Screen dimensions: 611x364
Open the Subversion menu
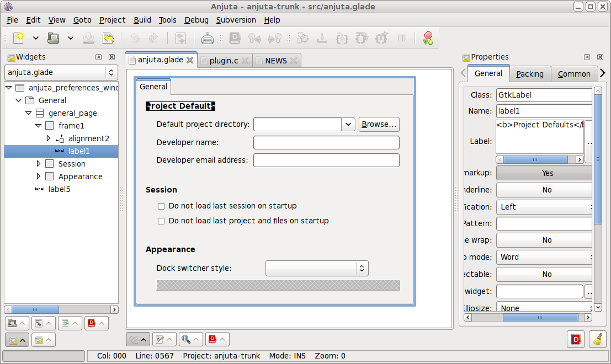pos(236,20)
